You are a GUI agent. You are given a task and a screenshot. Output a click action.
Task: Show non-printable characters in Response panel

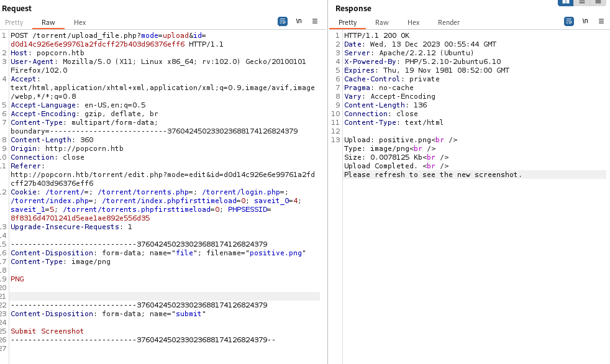point(585,21)
